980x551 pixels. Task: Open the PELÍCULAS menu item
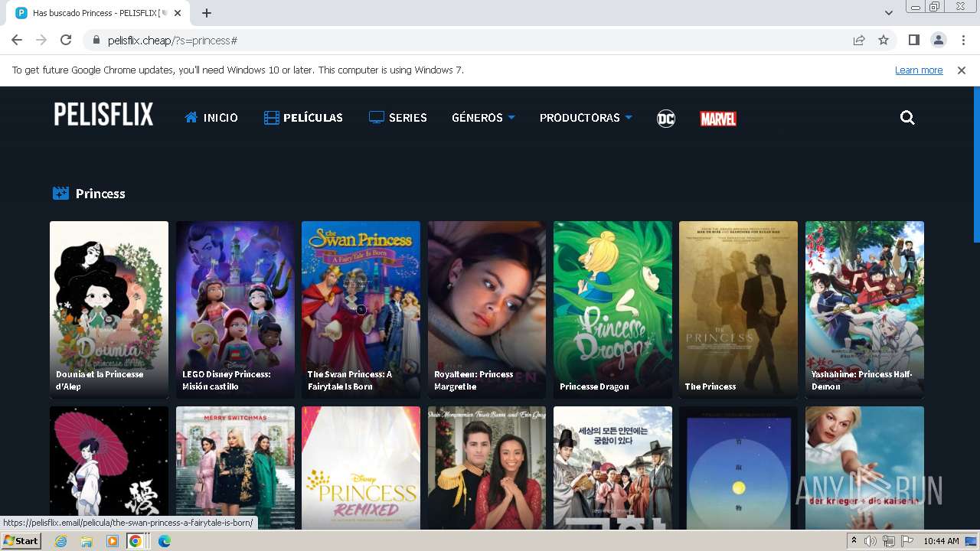click(x=303, y=118)
